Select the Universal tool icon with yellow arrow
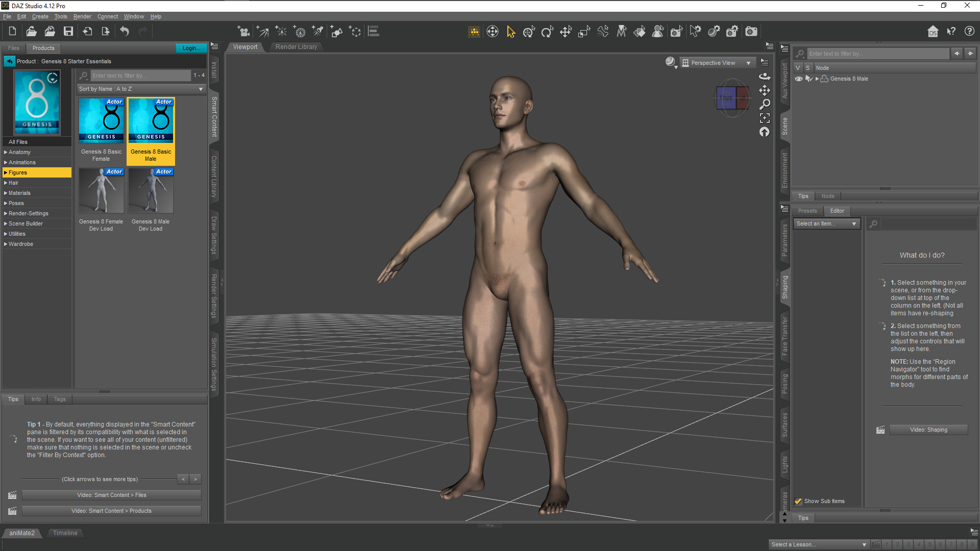Viewport: 980px width, 551px height. tap(510, 32)
